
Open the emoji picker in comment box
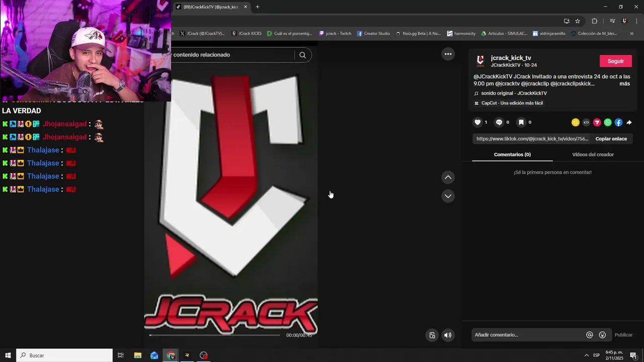point(602,335)
